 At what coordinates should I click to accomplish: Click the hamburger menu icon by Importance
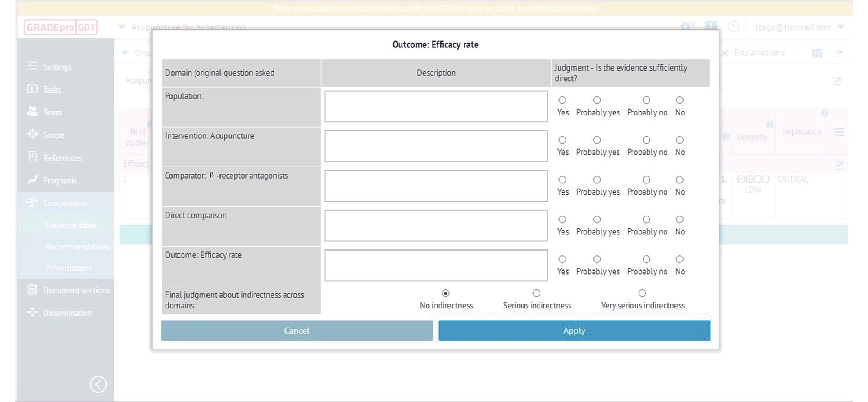(839, 132)
